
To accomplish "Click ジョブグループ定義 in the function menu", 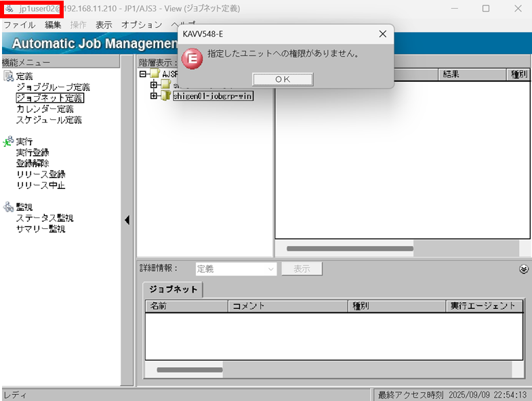I will coord(53,87).
